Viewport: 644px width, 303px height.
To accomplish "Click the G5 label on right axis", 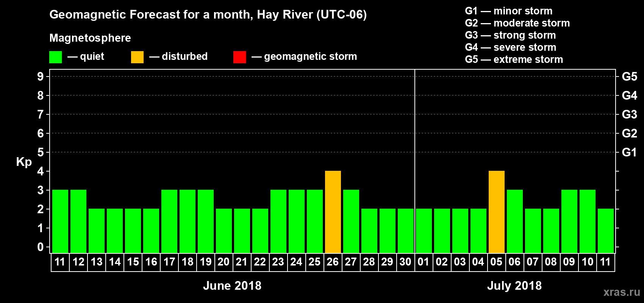I will [629, 77].
